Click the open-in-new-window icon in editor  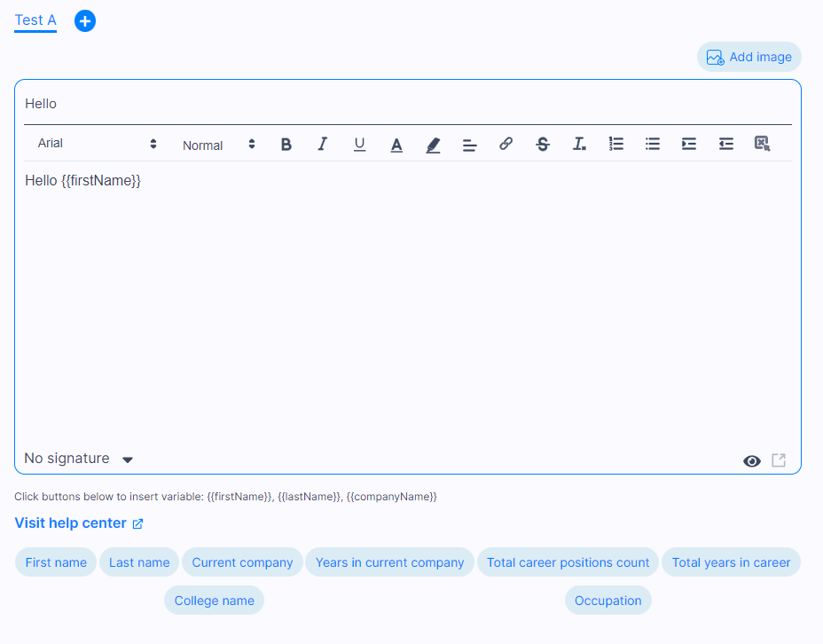[779, 460]
